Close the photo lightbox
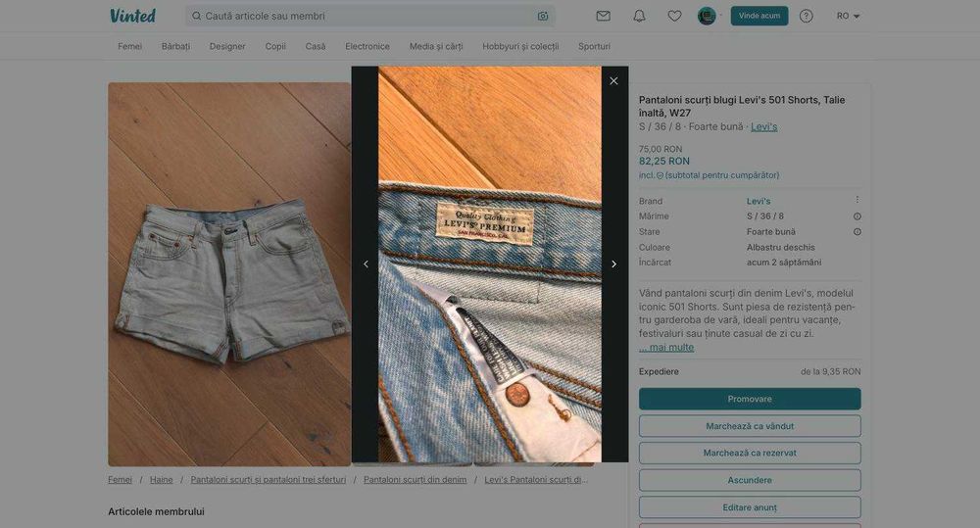The image size is (980, 528). [x=613, y=81]
